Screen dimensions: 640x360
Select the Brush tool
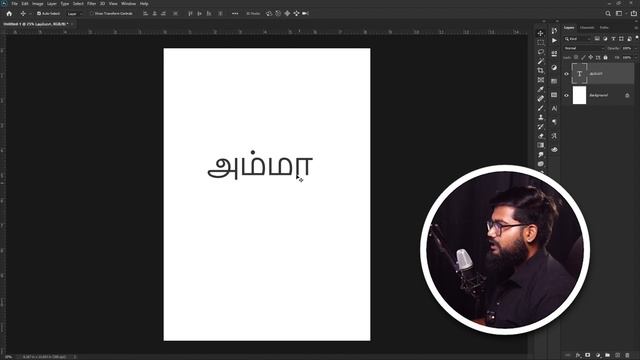pos(540,108)
